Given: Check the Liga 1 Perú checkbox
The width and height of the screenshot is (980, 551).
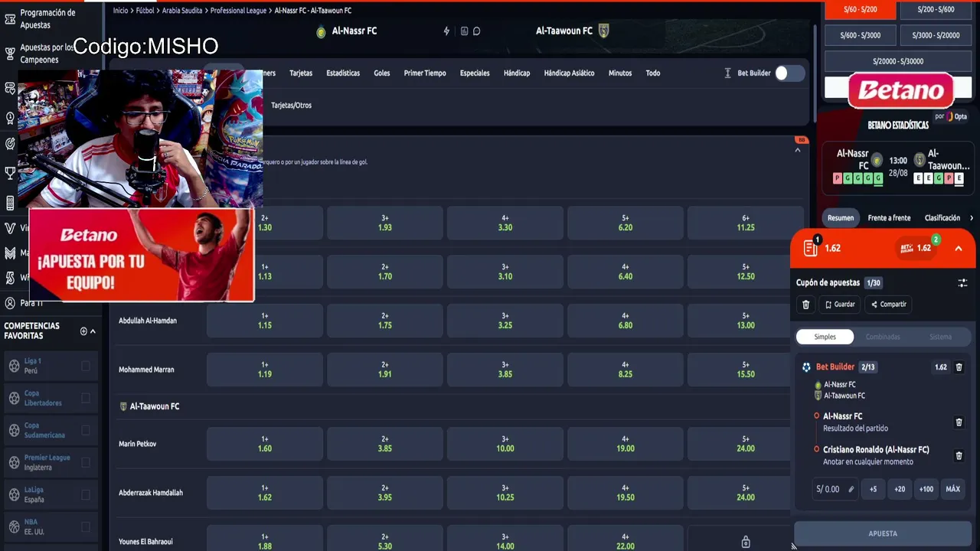Looking at the screenshot, I should pos(86,366).
